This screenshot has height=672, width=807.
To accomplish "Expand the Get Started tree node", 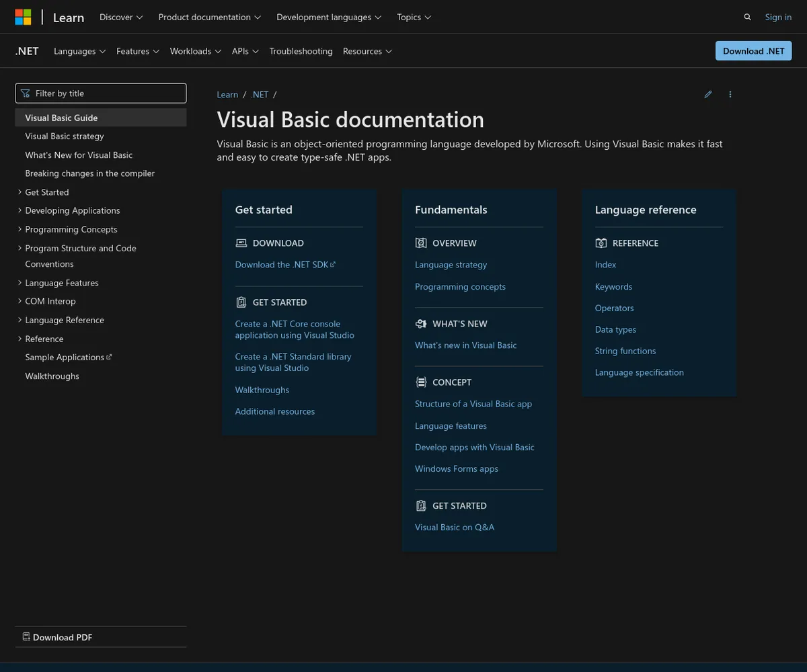I will [x=20, y=192].
